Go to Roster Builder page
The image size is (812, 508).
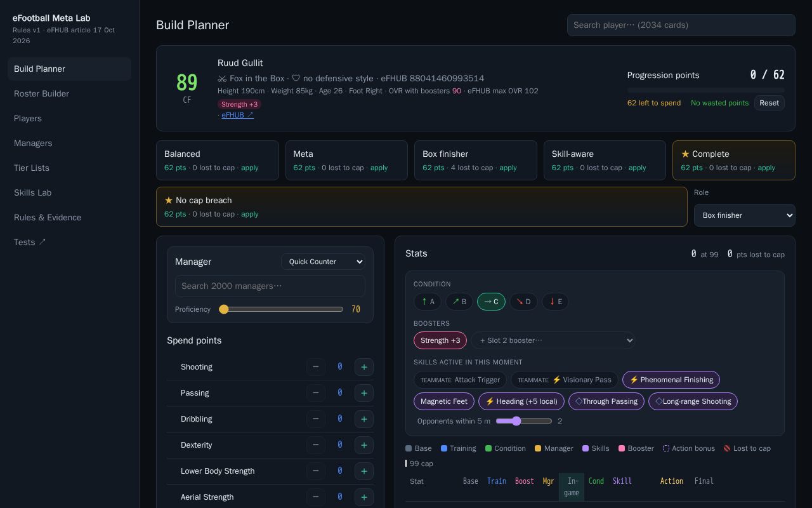point(69,93)
